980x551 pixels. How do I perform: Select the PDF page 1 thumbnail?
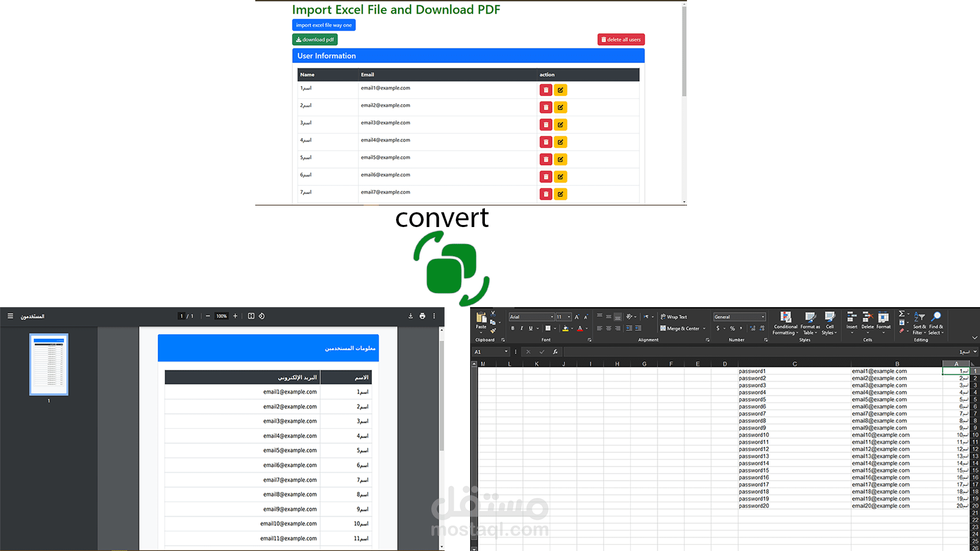[x=48, y=364]
